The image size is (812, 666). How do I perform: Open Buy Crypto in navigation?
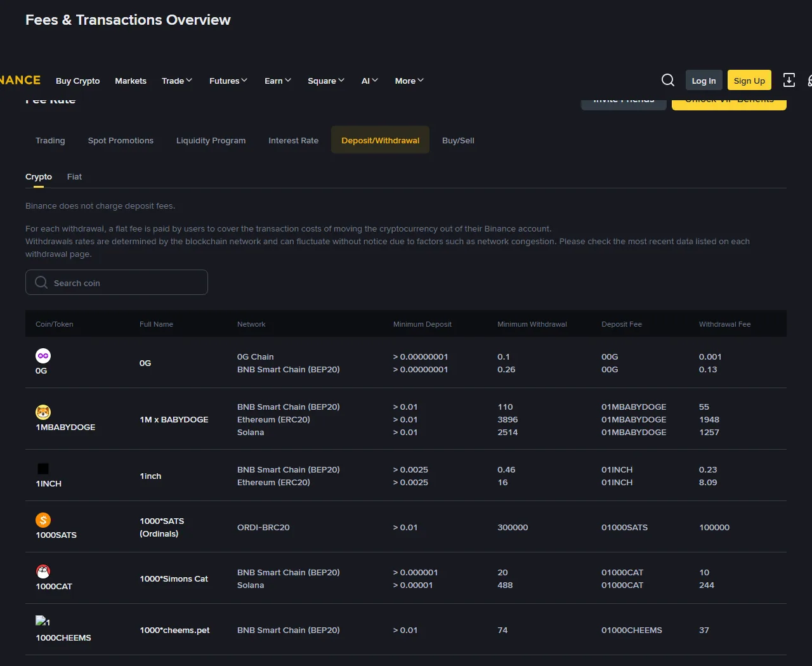click(x=77, y=81)
